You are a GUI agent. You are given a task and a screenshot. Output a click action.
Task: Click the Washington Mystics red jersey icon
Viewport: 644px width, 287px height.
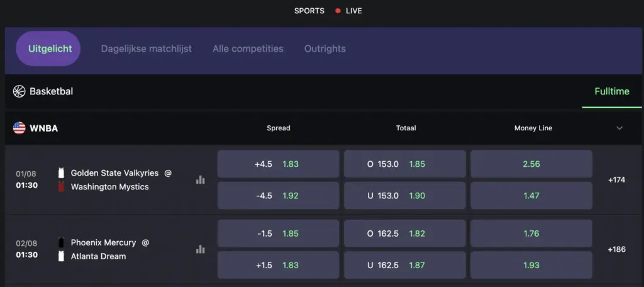61,187
